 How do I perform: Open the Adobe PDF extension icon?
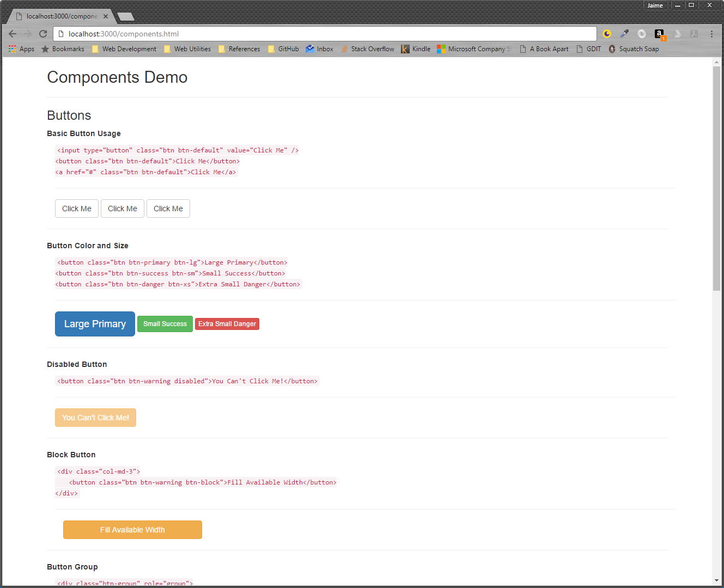coord(694,34)
